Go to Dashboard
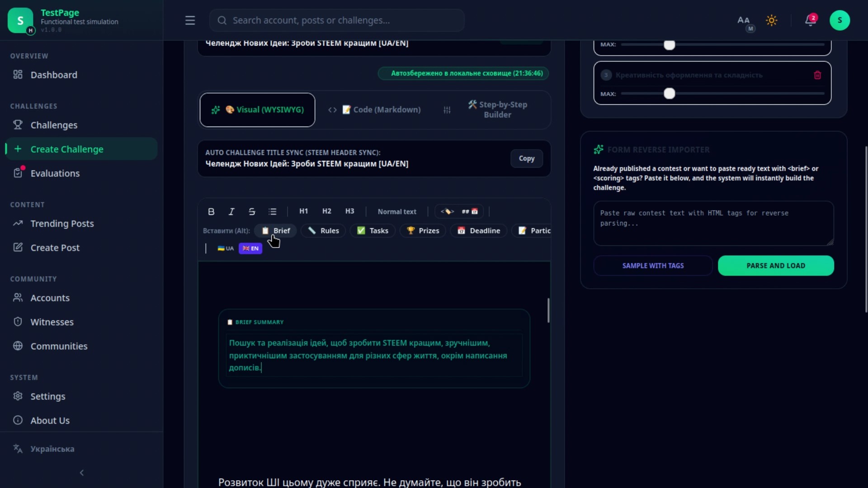 pos(81,75)
